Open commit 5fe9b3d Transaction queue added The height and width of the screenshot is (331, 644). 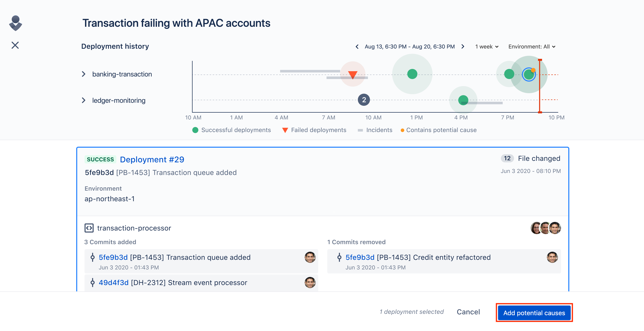(x=175, y=257)
